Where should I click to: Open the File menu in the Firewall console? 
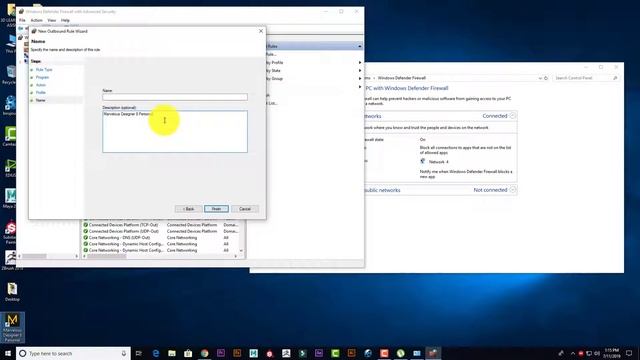coord(22,20)
